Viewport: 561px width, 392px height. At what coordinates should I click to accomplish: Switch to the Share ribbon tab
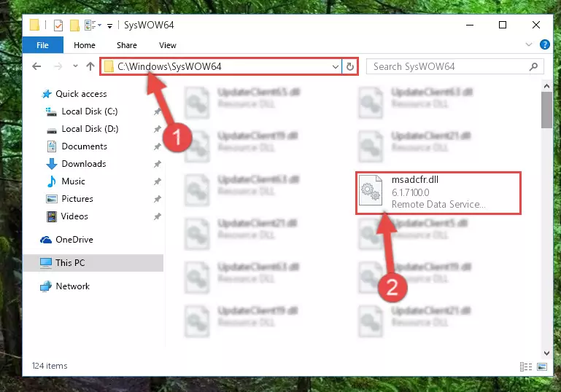(x=127, y=45)
